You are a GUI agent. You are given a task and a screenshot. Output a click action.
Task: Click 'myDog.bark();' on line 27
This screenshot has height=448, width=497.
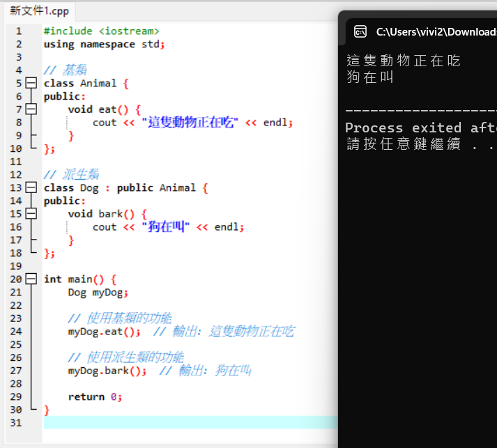click(x=107, y=371)
